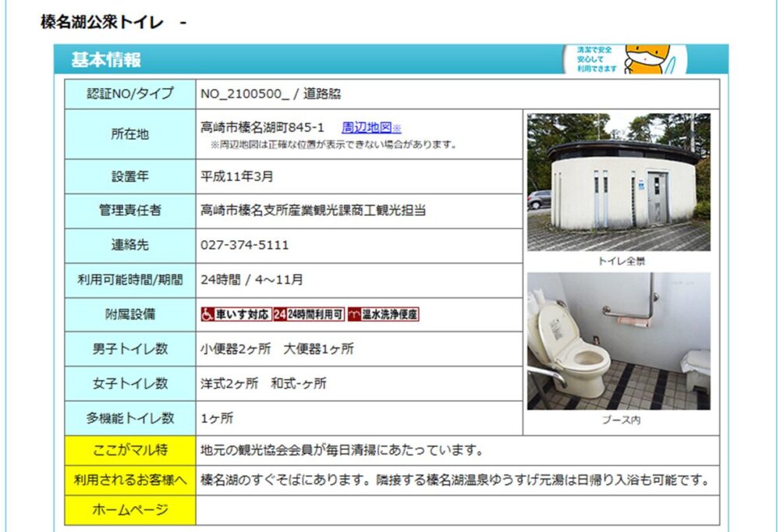
Task: Click the 24時間利用可 availability icon
Action: click(x=309, y=314)
